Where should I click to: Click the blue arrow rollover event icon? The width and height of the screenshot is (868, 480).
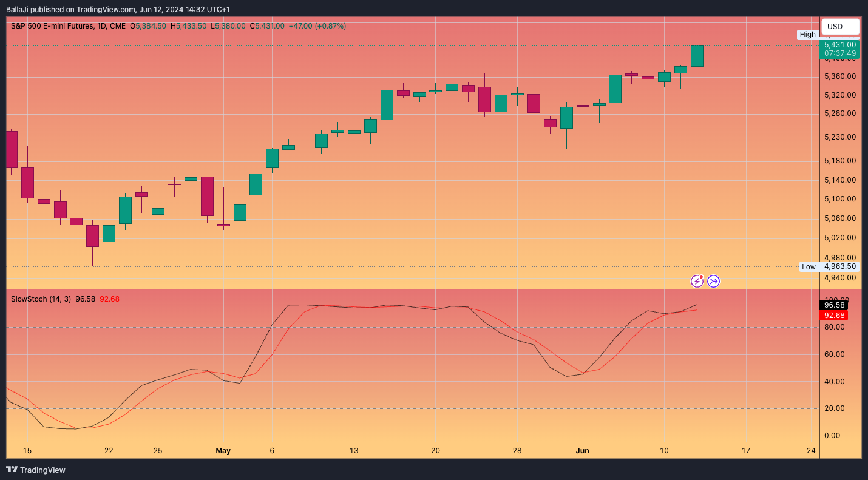(x=713, y=281)
